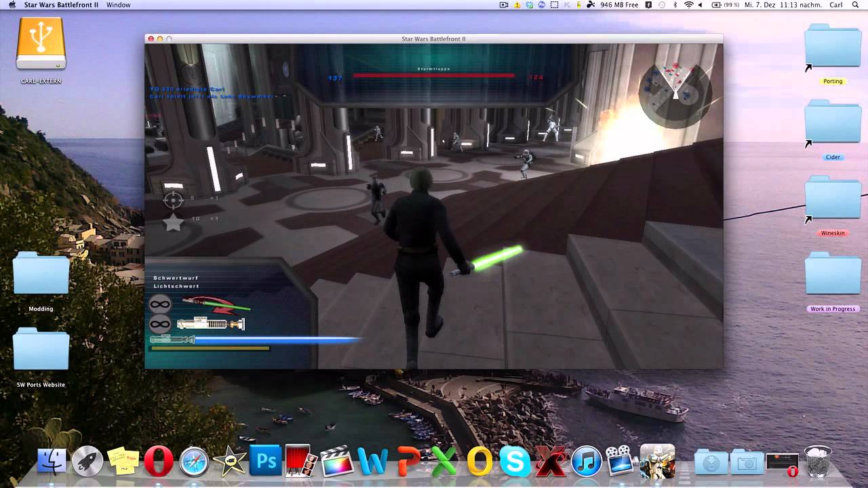Screen dimensions: 868x488
Task: Open the Downloads stack in Dock
Action: [711, 462]
